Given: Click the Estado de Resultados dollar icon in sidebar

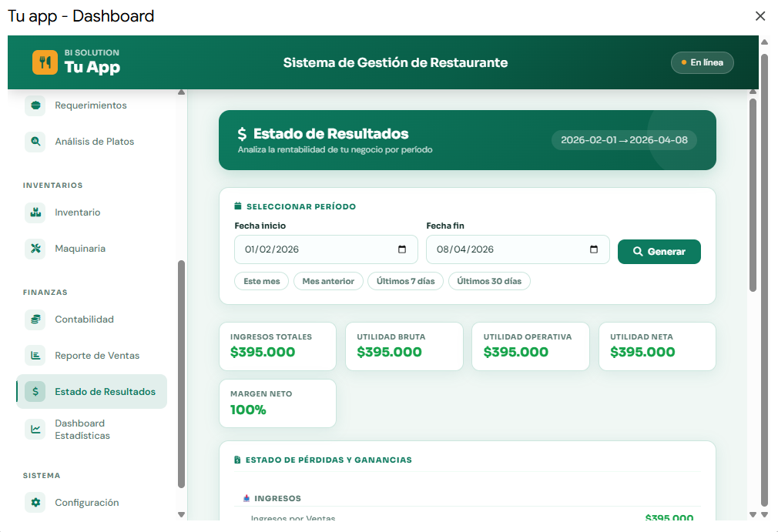Looking at the screenshot, I should [35, 392].
